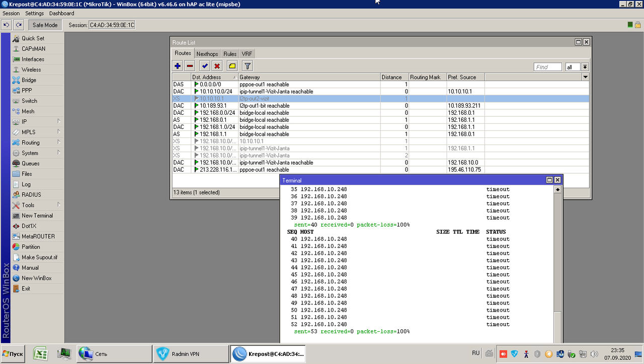Toggle Safe Mode
This screenshot has width=644, height=364.
pos(45,25)
